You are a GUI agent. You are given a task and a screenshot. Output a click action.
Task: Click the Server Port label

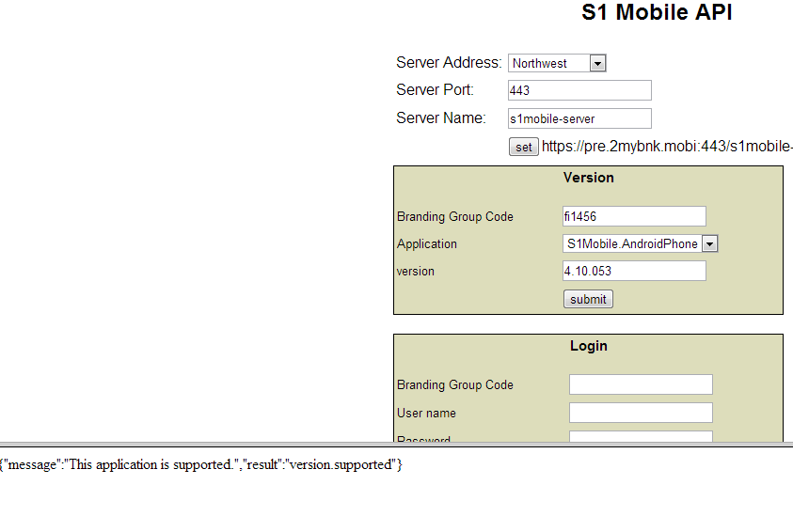tap(435, 90)
